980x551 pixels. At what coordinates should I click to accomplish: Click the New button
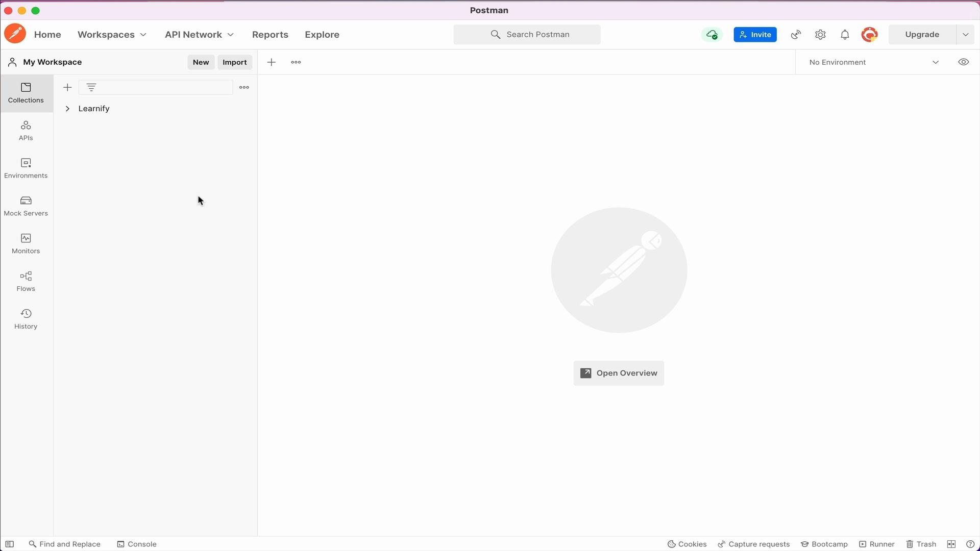click(201, 62)
